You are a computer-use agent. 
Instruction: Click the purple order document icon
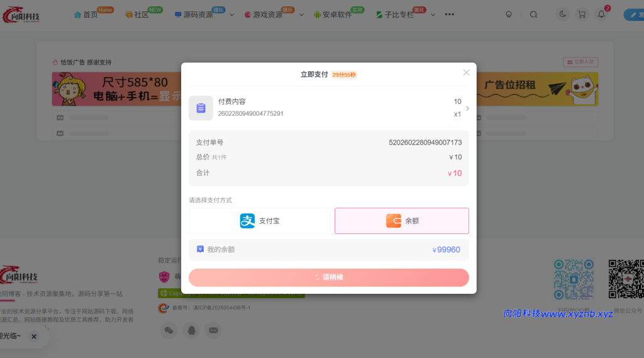(x=201, y=108)
